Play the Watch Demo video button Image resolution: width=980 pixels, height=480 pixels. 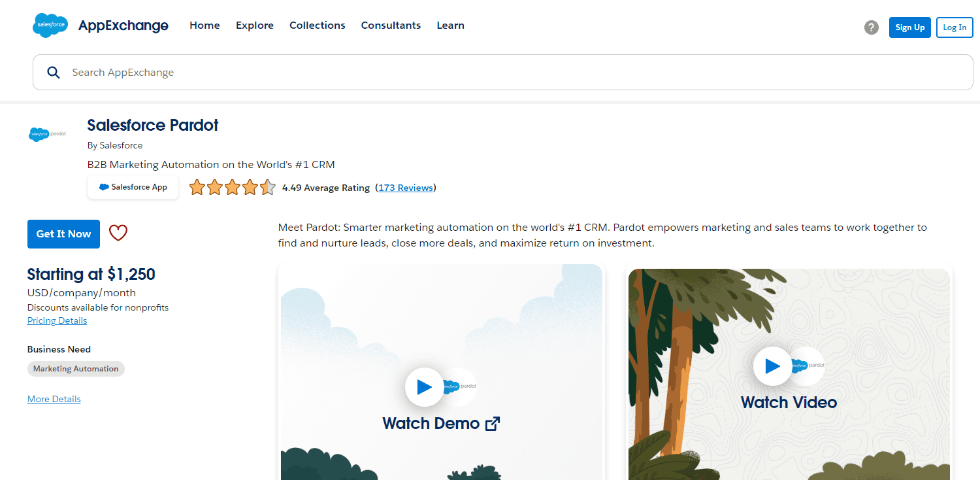click(x=424, y=387)
